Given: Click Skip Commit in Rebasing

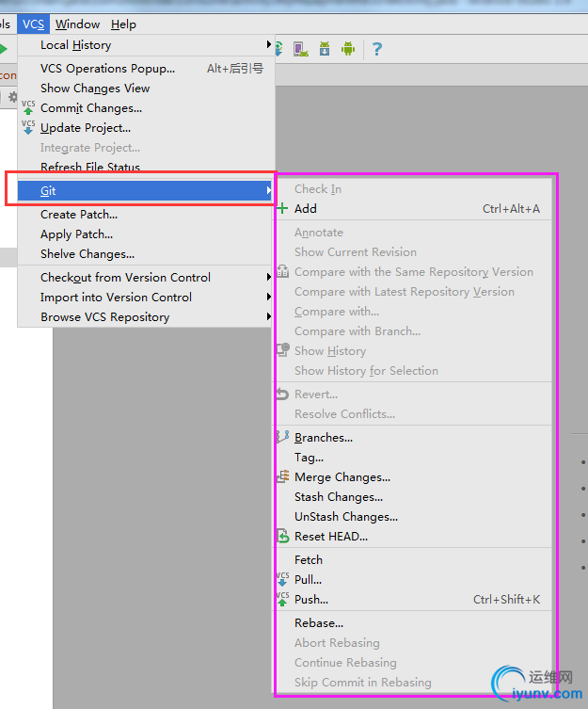Looking at the screenshot, I should (x=413, y=682).
